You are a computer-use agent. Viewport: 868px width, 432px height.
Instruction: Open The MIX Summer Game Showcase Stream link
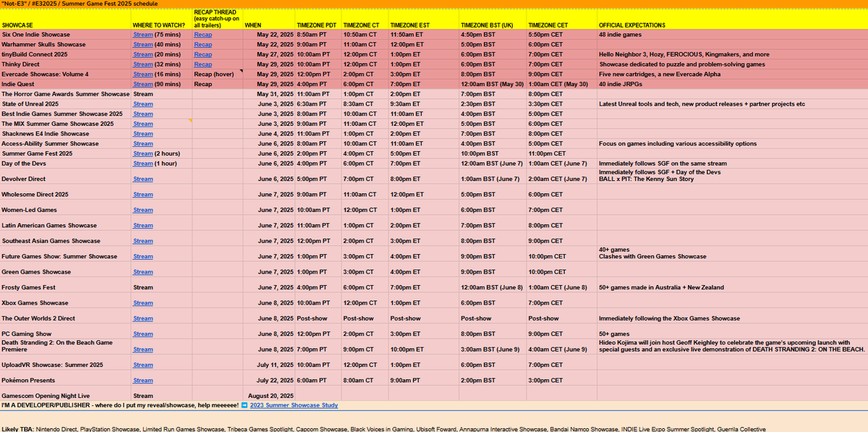point(142,124)
